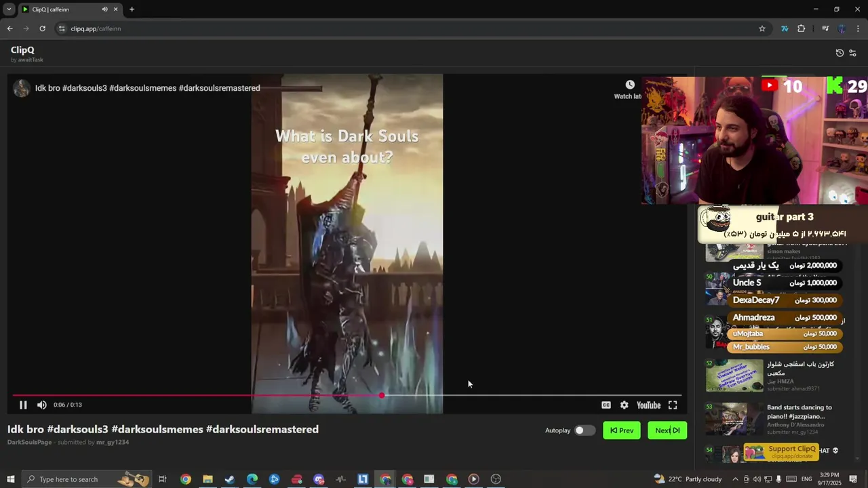Click the Watch later clock icon

[x=630, y=85]
